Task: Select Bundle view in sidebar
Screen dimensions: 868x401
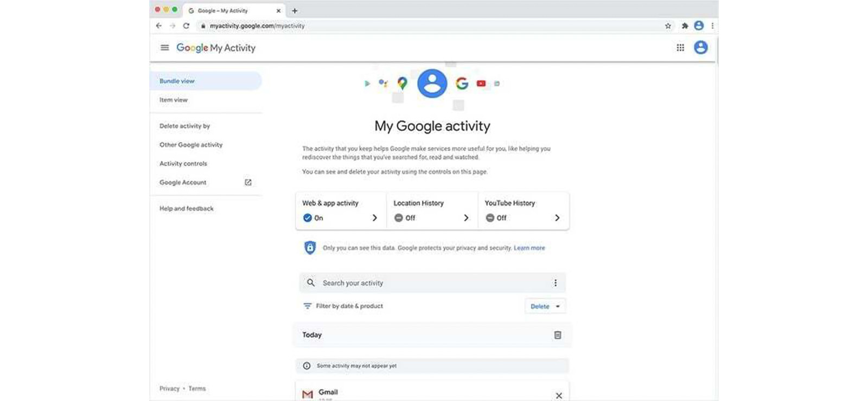Action: (177, 81)
